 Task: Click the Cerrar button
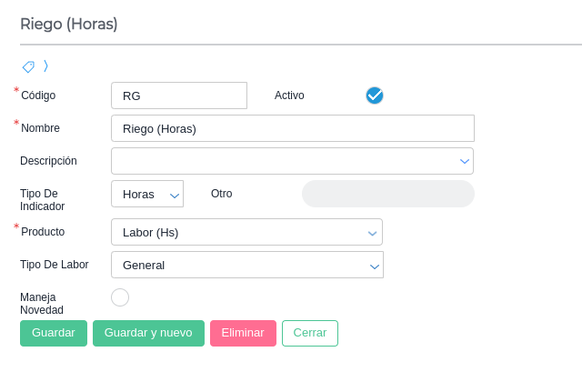pos(310,333)
